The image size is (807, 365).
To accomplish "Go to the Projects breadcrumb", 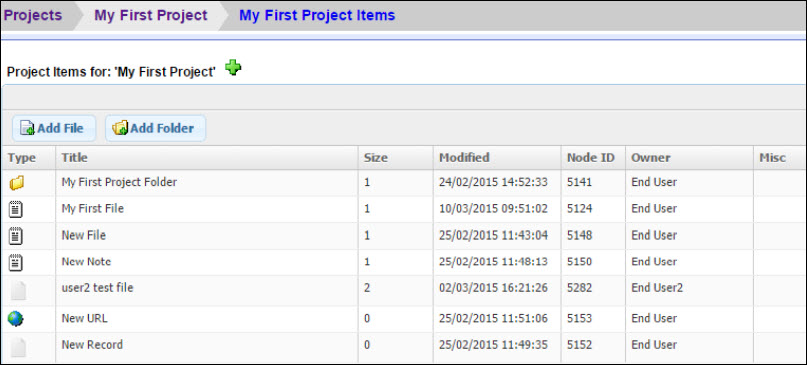I will tap(33, 15).
